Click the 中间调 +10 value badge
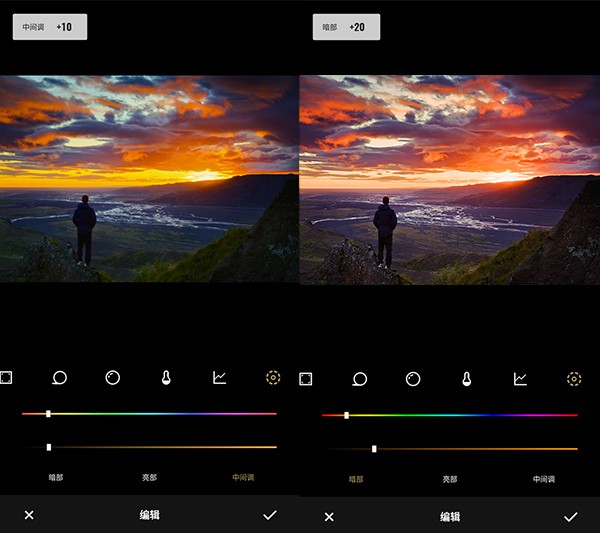600x533 pixels. pos(50,27)
